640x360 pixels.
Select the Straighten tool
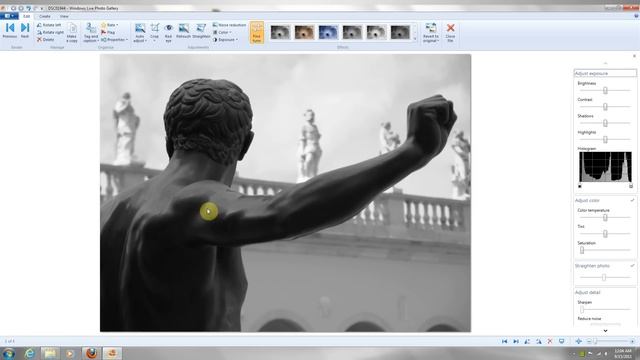(x=201, y=31)
